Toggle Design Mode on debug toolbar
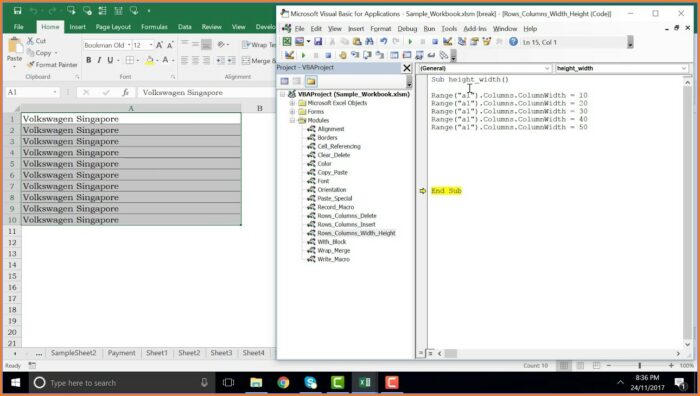 (x=289, y=55)
